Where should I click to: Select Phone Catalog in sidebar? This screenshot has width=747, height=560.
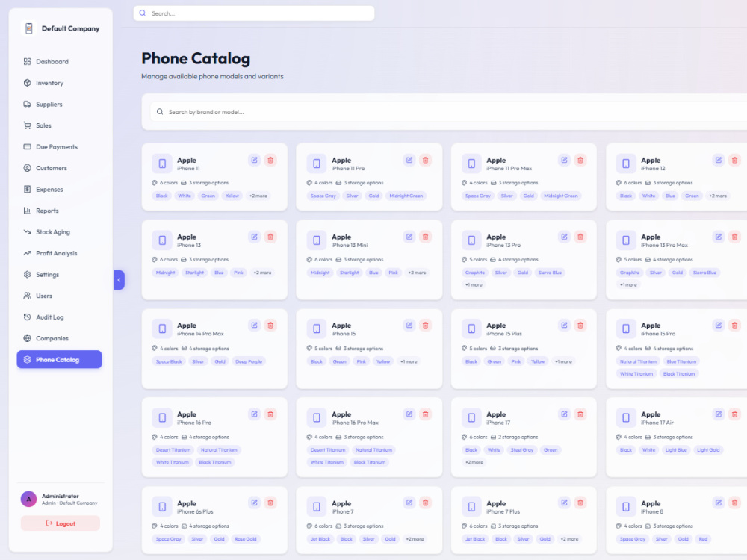point(60,360)
